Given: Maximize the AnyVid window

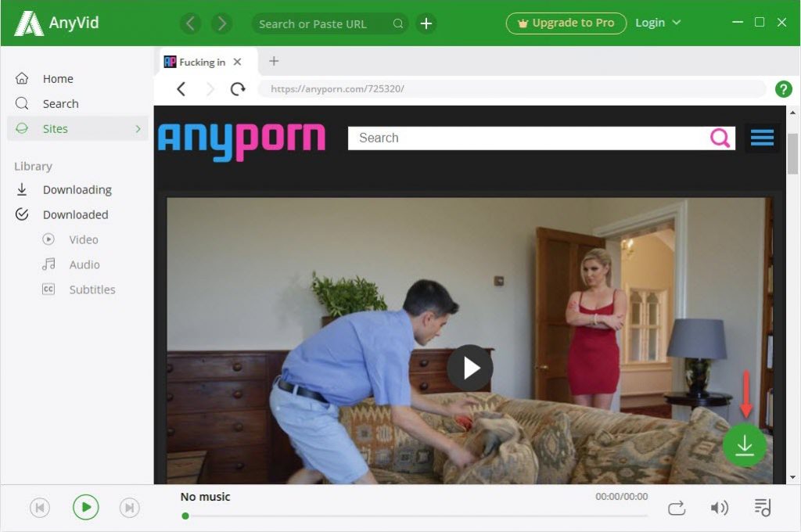Looking at the screenshot, I should (760, 22).
